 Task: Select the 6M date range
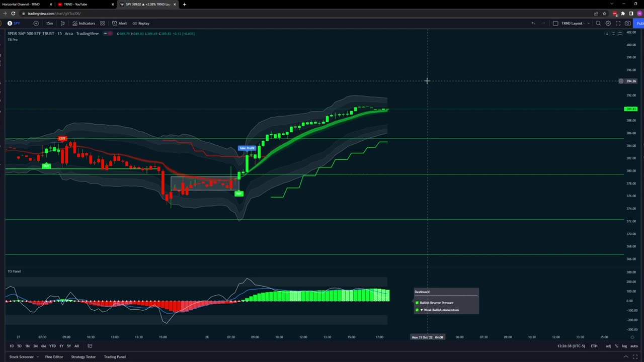[43, 346]
